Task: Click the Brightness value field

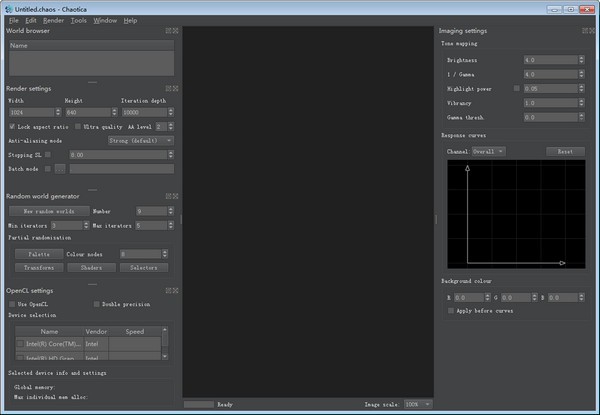Action: click(x=548, y=60)
